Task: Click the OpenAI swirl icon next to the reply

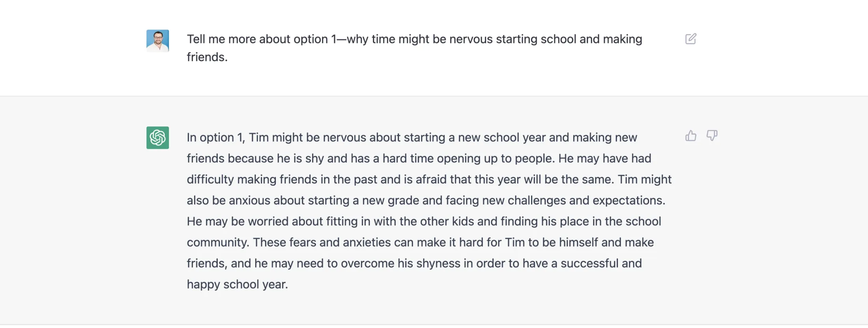Action: [157, 137]
